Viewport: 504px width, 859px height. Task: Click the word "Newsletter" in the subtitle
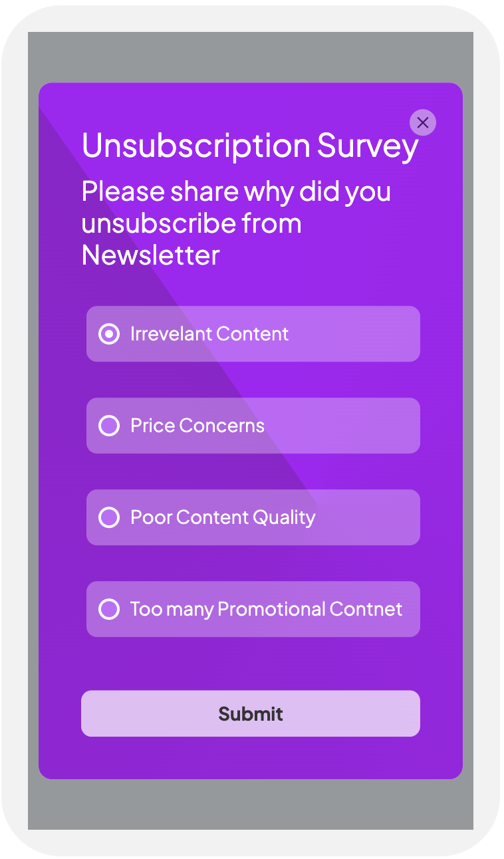(151, 255)
